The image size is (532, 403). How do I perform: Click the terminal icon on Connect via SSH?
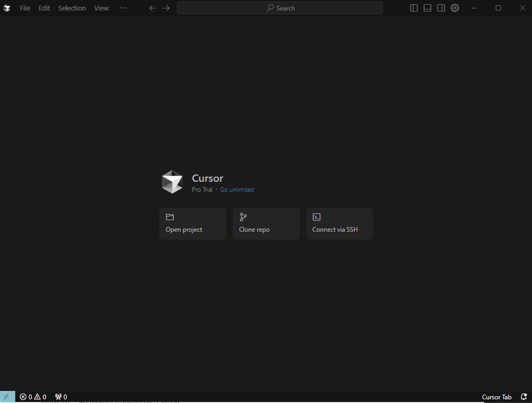(x=317, y=217)
